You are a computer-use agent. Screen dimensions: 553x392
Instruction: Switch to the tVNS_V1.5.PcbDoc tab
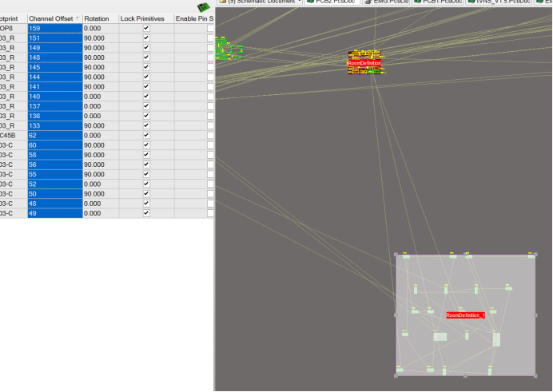(499, 2)
